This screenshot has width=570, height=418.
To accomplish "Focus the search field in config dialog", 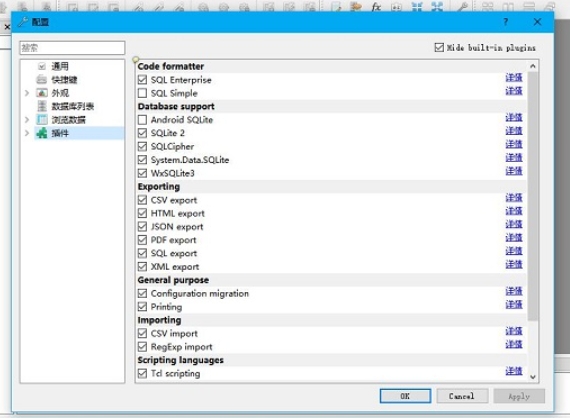I will (x=72, y=48).
